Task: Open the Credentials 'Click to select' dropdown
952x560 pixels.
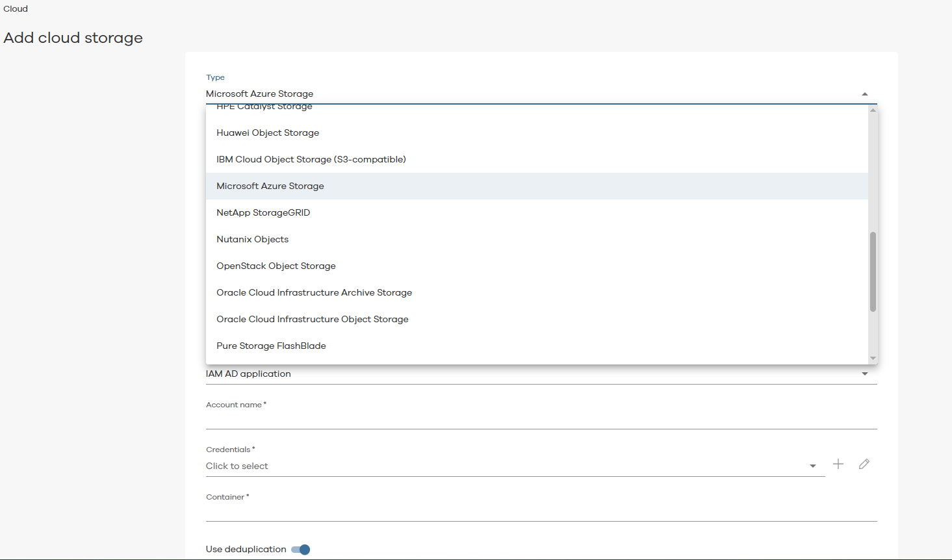Action: click(x=515, y=466)
